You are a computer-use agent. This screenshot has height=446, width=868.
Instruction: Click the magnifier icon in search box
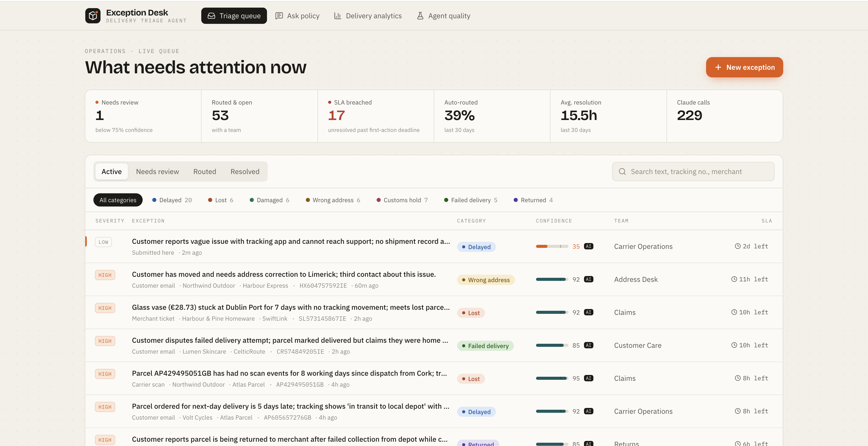click(x=622, y=171)
